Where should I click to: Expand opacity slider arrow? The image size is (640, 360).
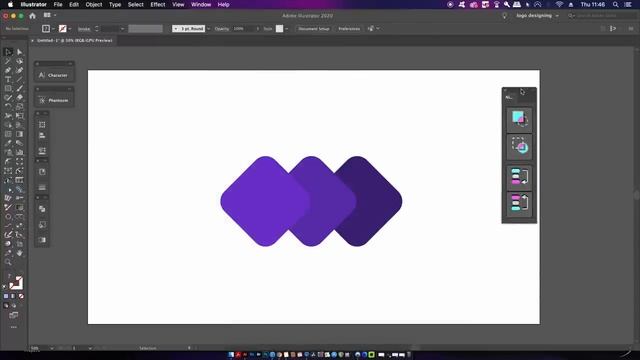pyautogui.click(x=258, y=29)
